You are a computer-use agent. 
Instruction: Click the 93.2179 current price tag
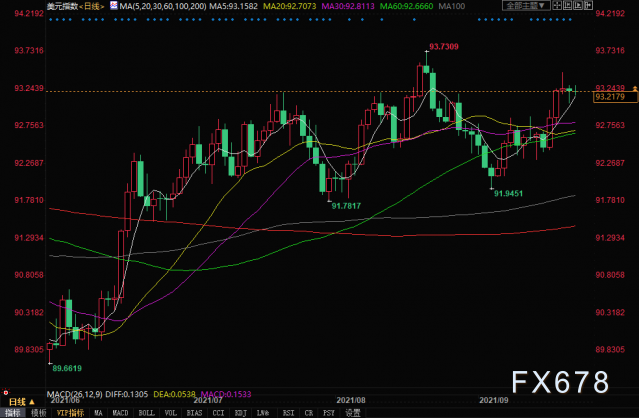(615, 97)
